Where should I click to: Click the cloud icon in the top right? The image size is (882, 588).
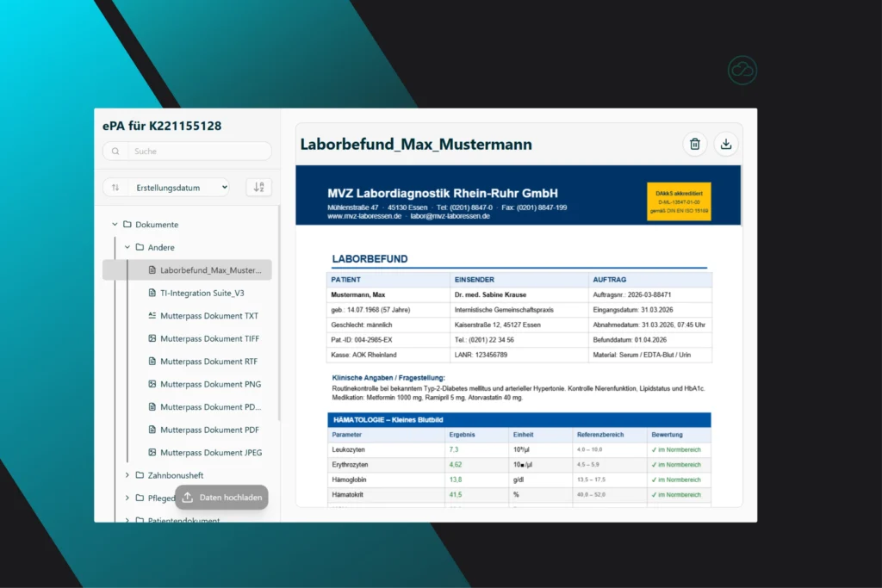click(x=741, y=70)
